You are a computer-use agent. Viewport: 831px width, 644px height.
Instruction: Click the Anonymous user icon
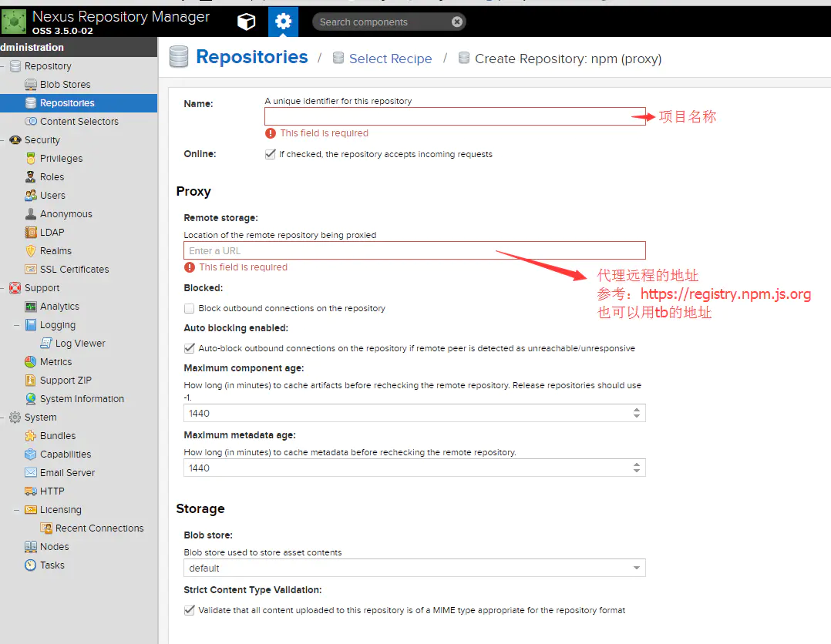31,214
